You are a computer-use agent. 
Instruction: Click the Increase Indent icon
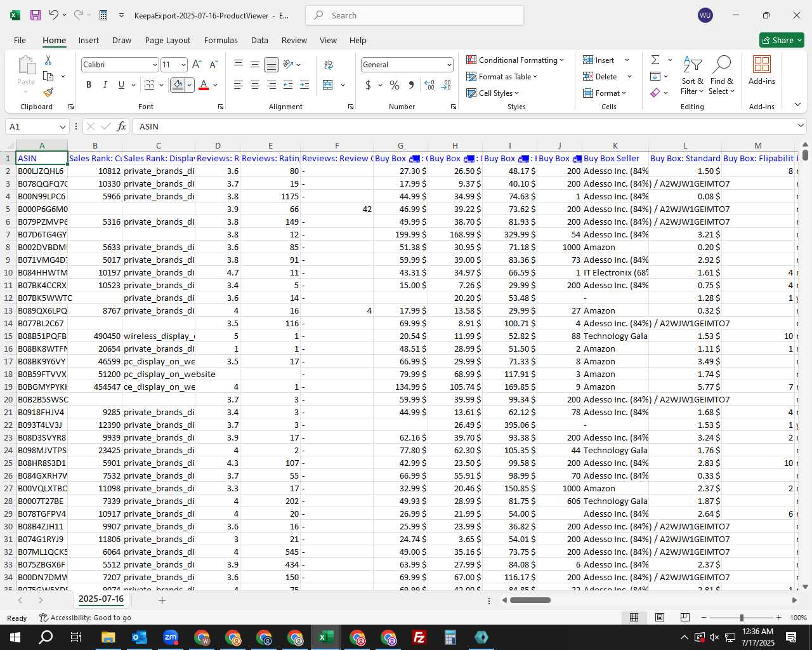pyautogui.click(x=304, y=85)
